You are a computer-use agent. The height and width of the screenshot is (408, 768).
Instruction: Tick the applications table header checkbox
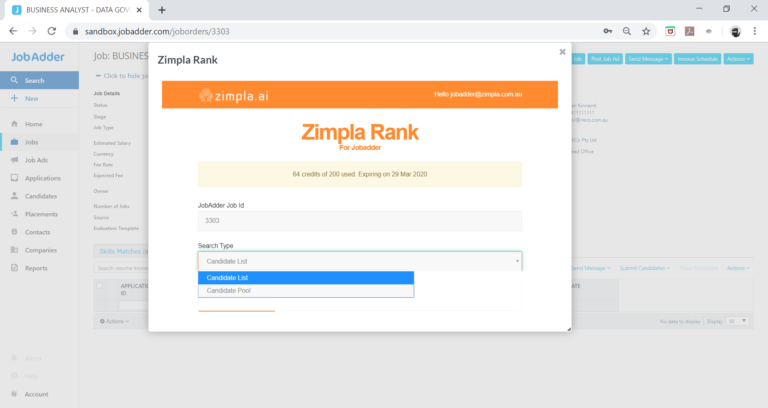coord(100,286)
